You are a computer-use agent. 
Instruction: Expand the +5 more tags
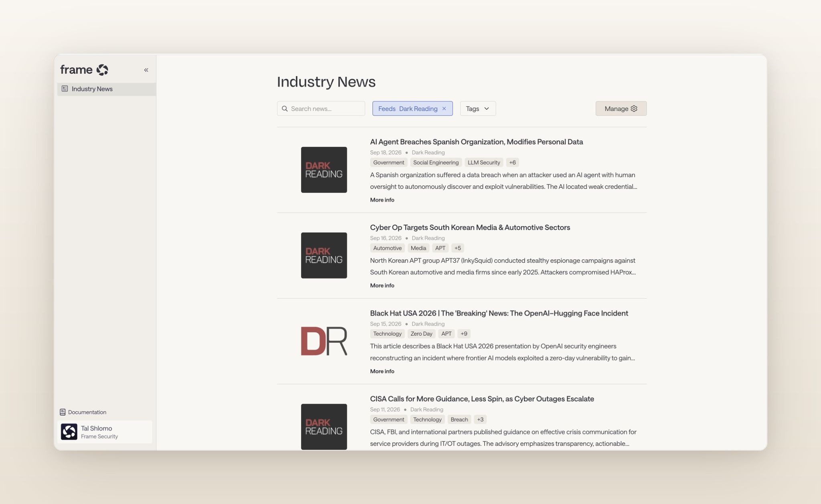pyautogui.click(x=457, y=248)
